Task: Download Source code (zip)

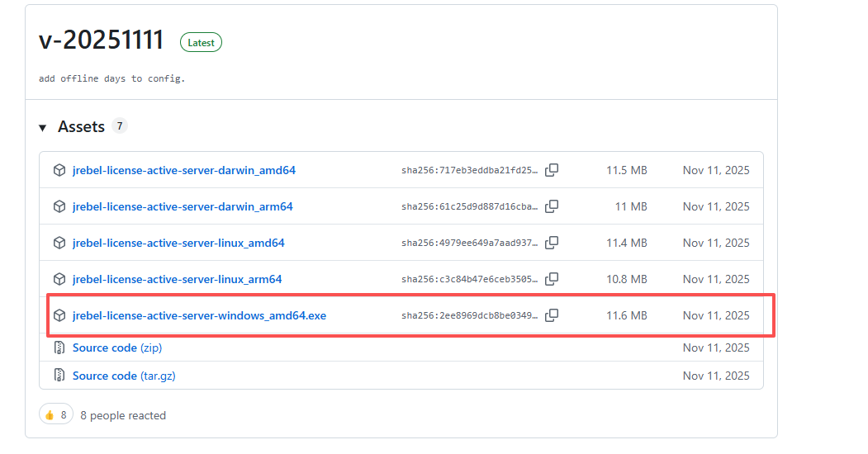Action: 117,348
